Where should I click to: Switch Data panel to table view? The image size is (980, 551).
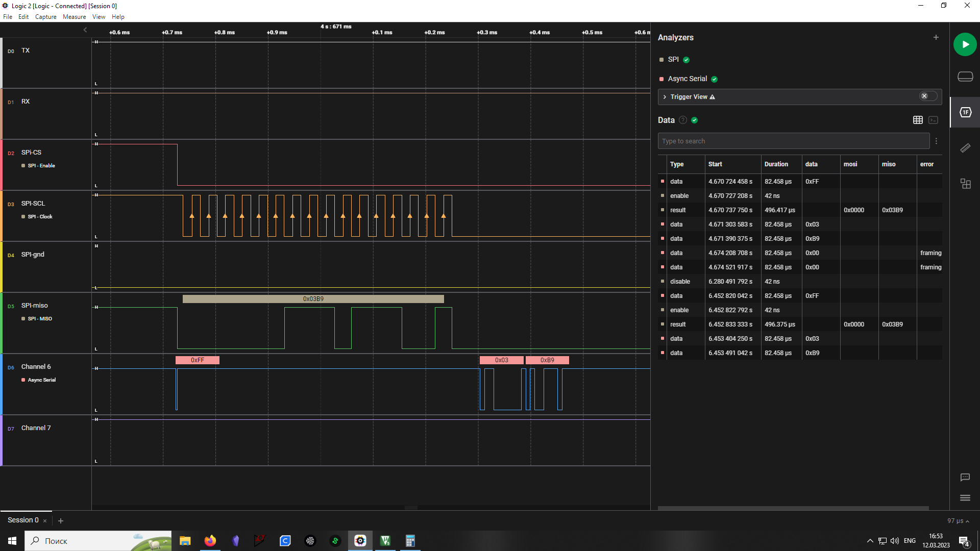click(x=917, y=120)
